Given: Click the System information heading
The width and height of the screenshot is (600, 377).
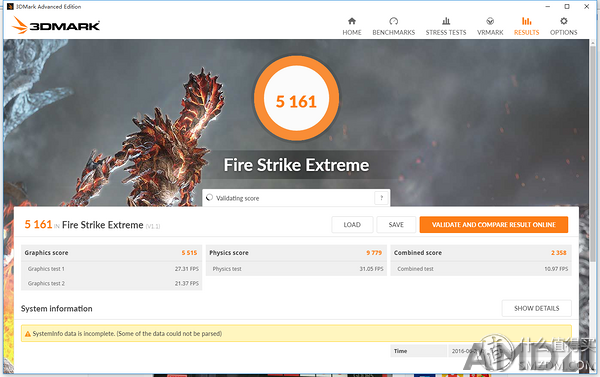Looking at the screenshot, I should 57,308.
